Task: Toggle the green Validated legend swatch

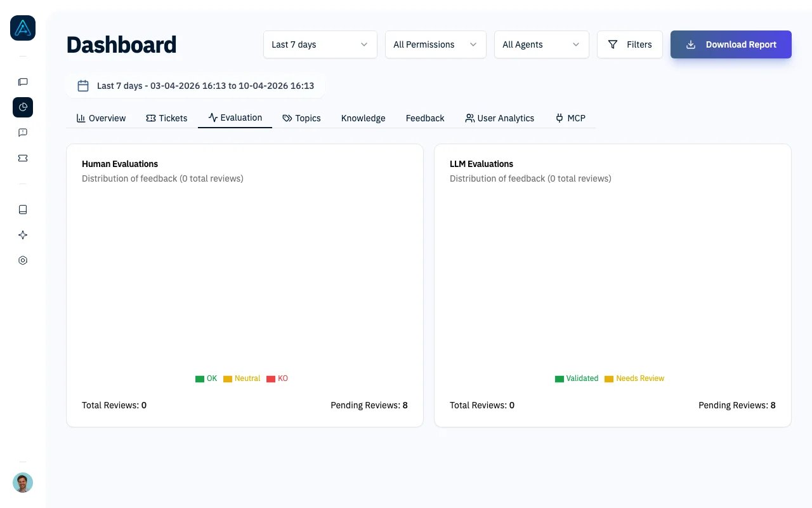Action: pos(560,379)
